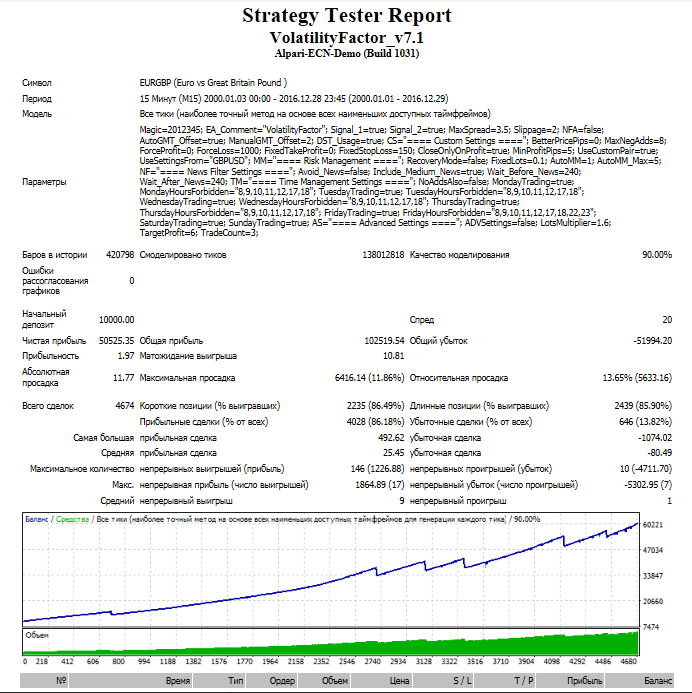Click the average profit trade value 25.45
The image size is (692, 693).
click(x=394, y=453)
